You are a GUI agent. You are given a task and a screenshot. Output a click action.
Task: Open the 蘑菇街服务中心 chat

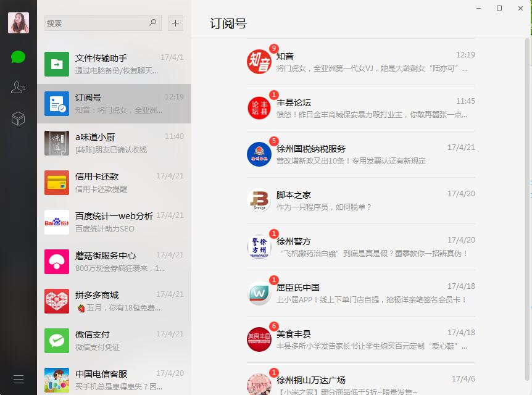(x=114, y=262)
